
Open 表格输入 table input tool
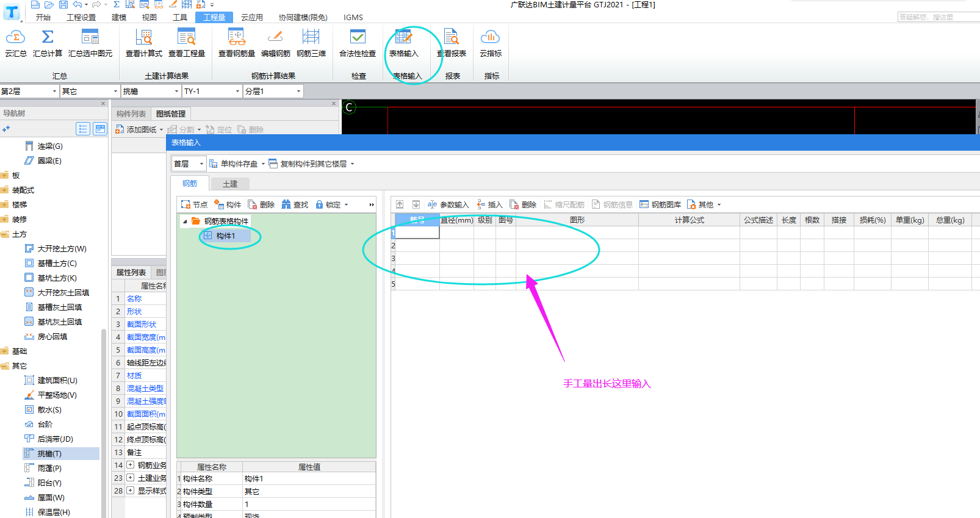[404, 43]
